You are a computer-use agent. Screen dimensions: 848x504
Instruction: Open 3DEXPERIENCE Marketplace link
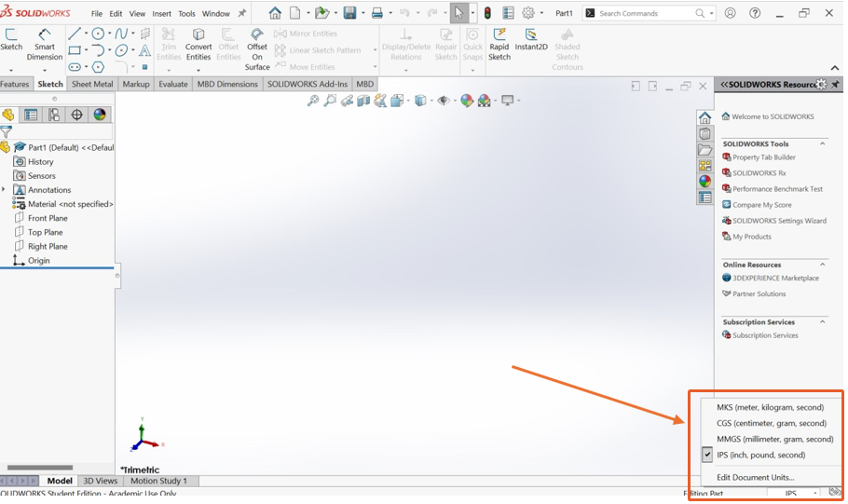775,278
